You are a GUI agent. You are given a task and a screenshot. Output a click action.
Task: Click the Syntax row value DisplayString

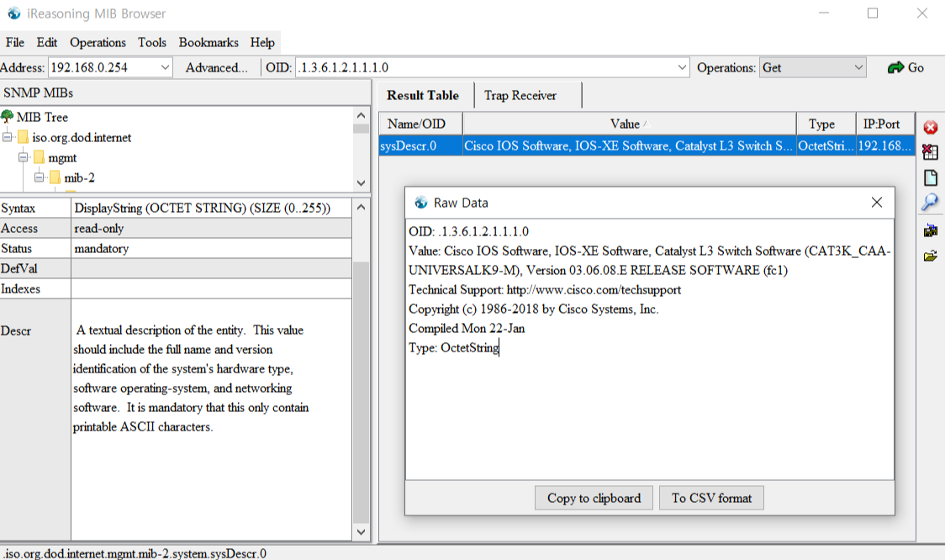(211, 208)
